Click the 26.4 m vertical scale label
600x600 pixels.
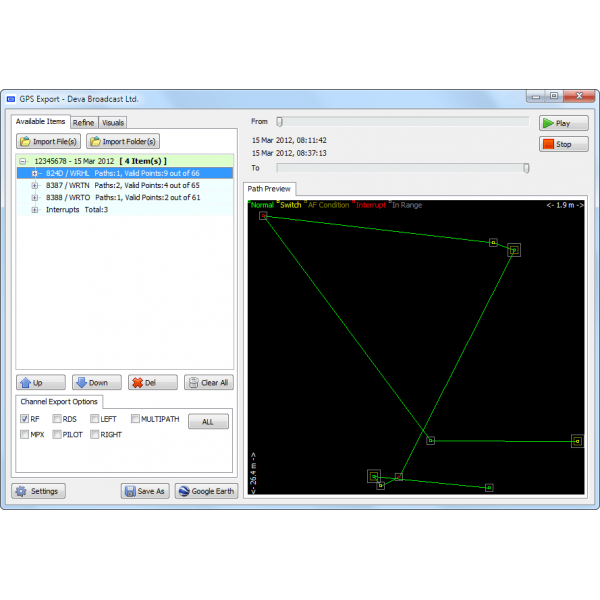253,473
